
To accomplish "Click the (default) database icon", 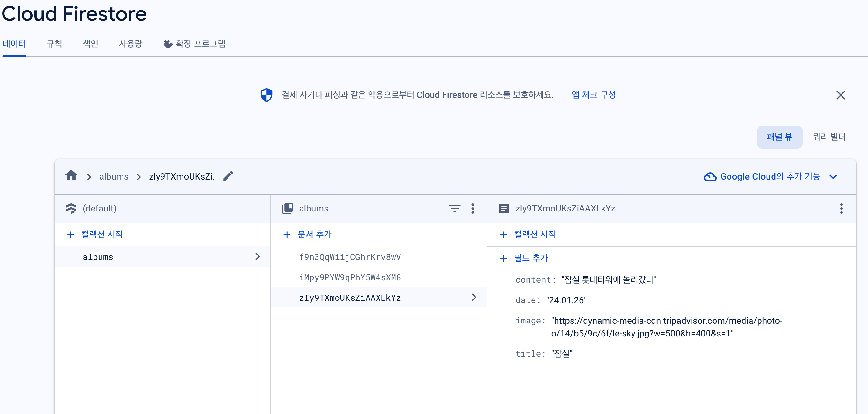I will pos(71,209).
